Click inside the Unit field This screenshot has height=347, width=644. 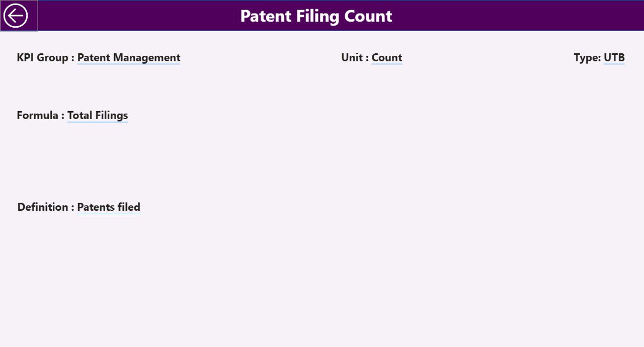[x=386, y=57]
